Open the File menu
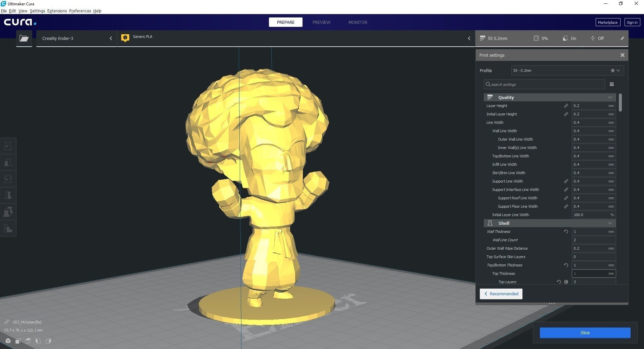This screenshot has width=644, height=349. pyautogui.click(x=4, y=11)
